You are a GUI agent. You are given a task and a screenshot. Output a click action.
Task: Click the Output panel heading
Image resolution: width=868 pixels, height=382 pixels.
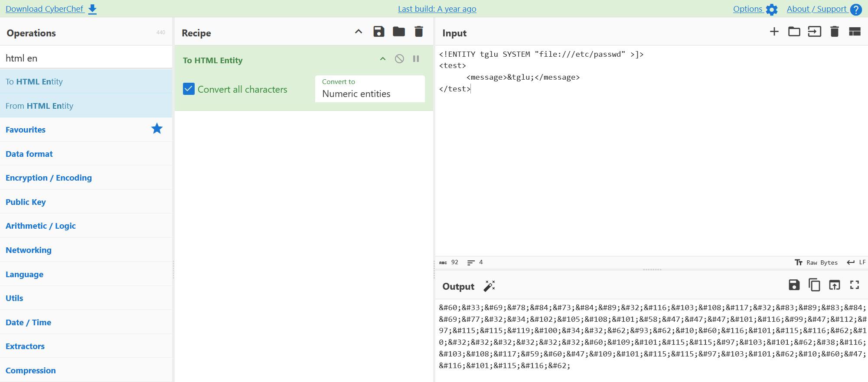point(458,286)
